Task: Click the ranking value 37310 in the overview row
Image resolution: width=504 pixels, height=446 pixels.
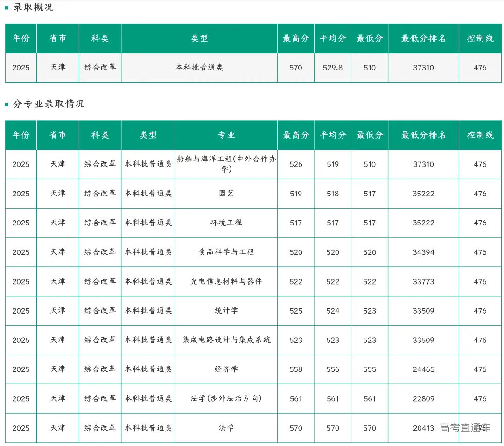Action: pyautogui.click(x=423, y=67)
